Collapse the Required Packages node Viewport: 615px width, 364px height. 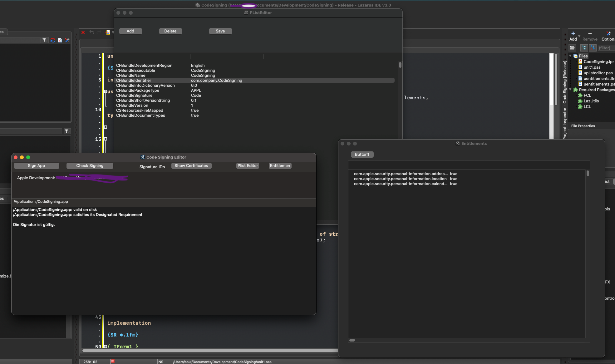[x=570, y=90]
